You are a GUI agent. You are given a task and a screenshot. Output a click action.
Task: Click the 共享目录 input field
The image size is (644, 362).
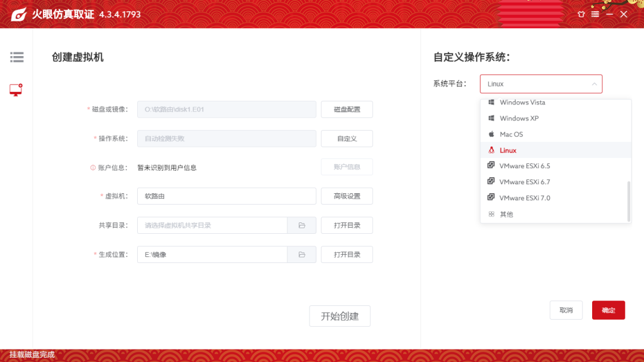212,225
